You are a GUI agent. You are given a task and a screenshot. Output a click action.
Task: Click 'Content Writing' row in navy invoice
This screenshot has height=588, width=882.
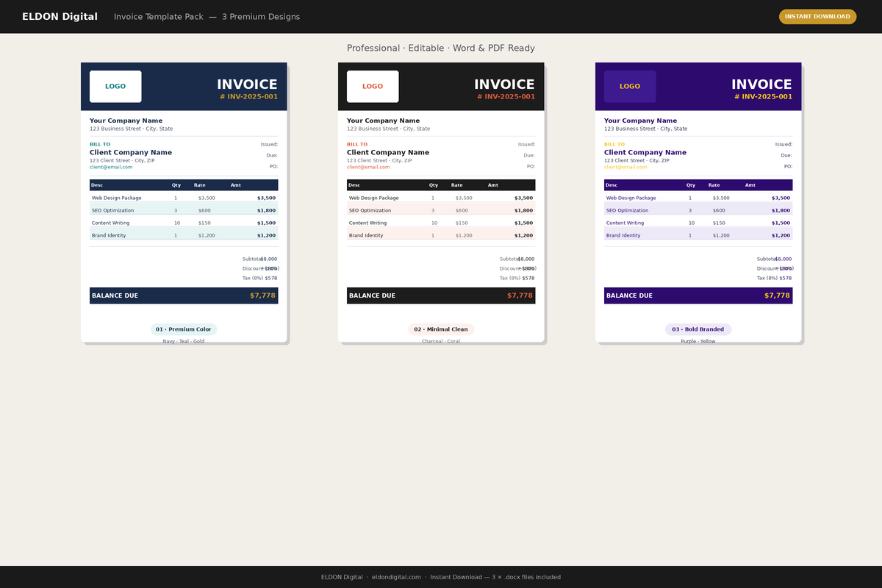[184, 223]
